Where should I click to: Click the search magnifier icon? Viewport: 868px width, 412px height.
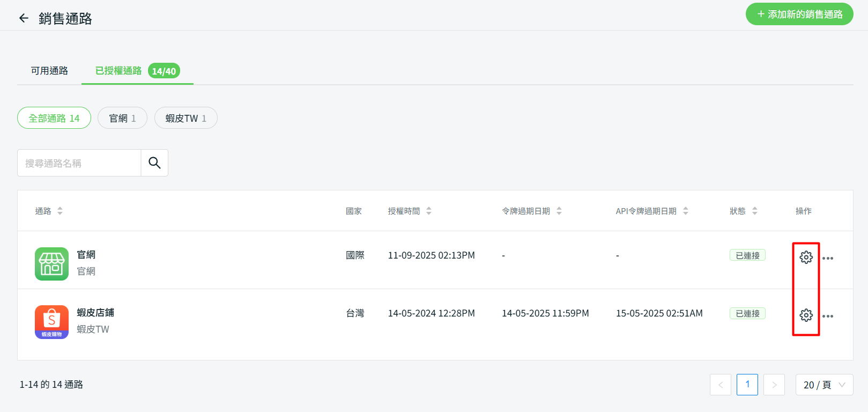point(154,163)
